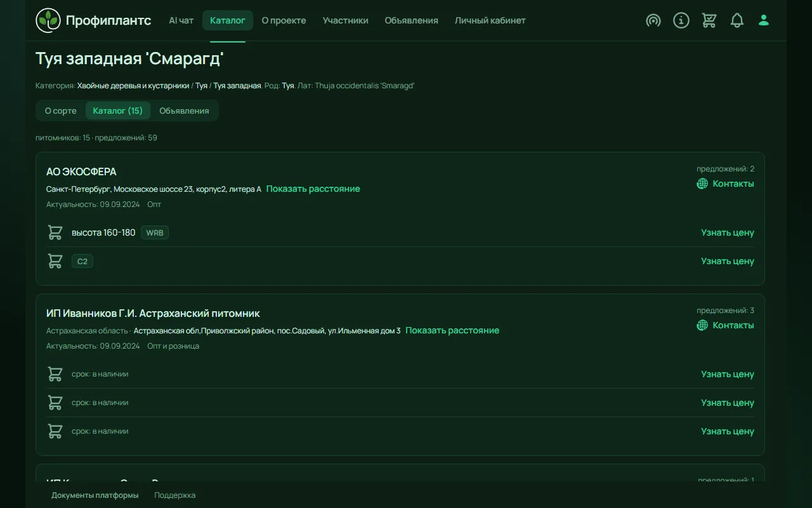
Task: Add first 'срок: в наличии' offer to cart
Action: pyautogui.click(x=55, y=374)
